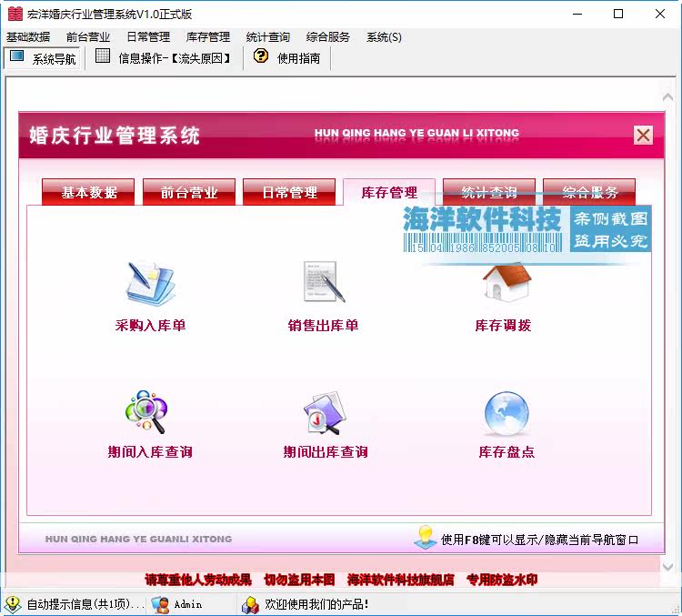Click the 自动提示信息 alert icon
The height and width of the screenshot is (616, 682).
(x=13, y=604)
